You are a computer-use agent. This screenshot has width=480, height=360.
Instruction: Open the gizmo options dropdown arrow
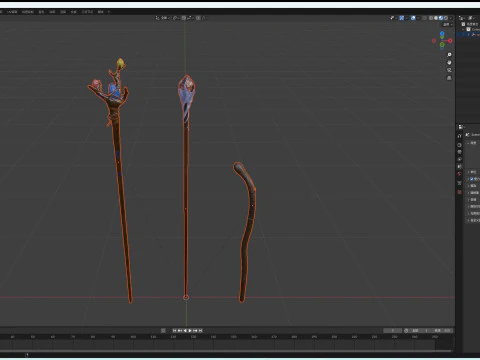coord(406,18)
